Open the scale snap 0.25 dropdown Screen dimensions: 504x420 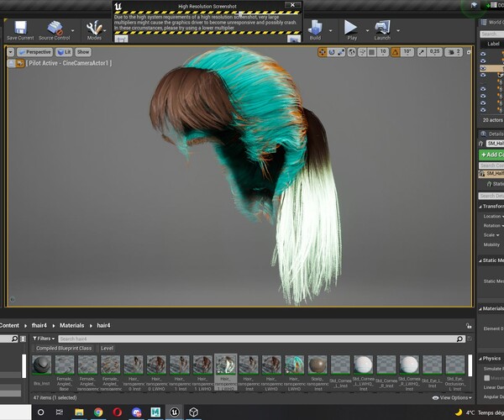[434, 52]
